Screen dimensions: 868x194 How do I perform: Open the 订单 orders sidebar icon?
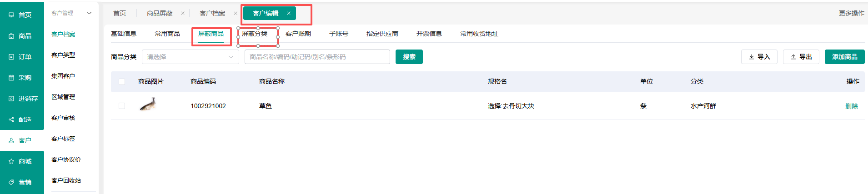coord(11,57)
